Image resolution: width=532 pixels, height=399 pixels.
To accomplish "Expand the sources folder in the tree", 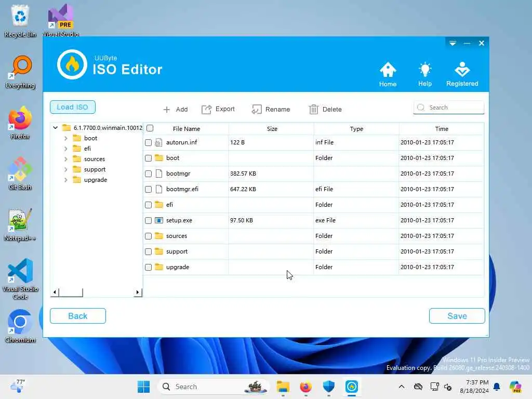I will point(66,159).
